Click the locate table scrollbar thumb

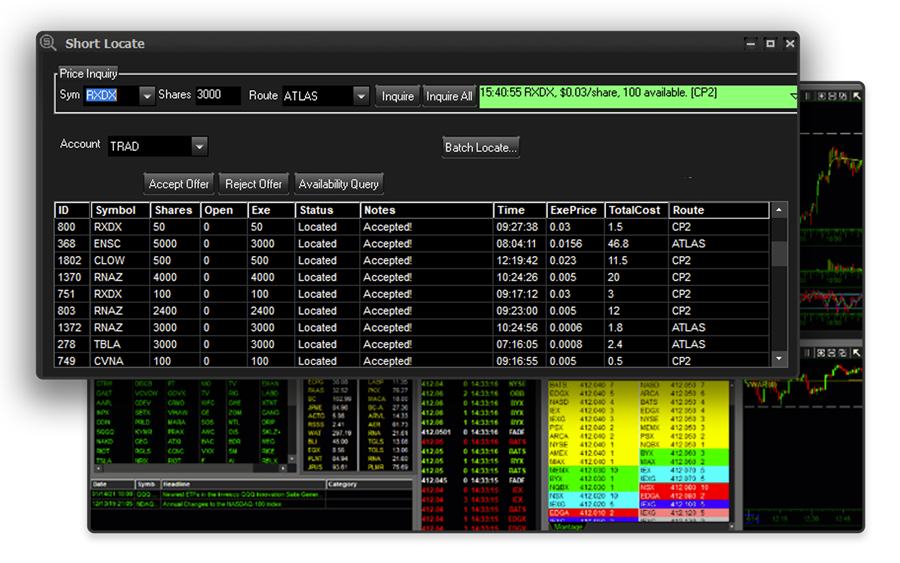point(779,254)
